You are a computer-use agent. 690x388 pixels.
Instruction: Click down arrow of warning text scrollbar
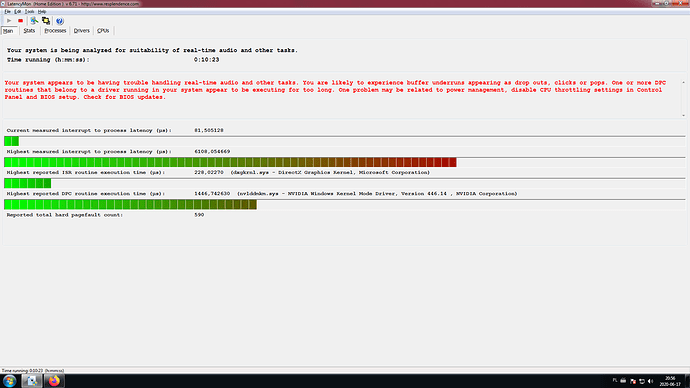(683, 115)
